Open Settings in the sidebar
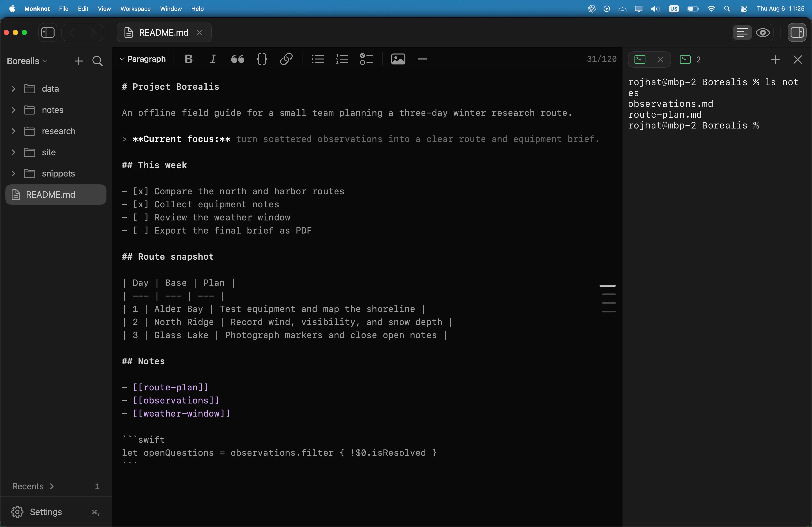This screenshot has height=527, width=812. click(56, 512)
